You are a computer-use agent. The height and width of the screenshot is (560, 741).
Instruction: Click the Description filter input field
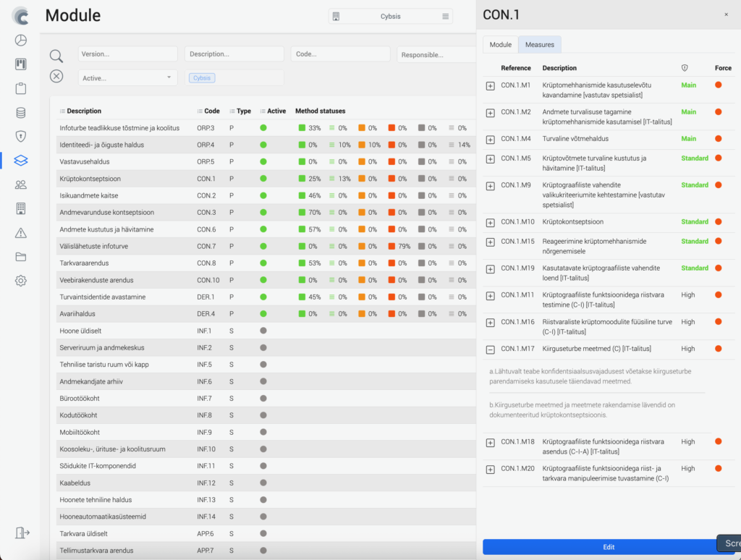pyautogui.click(x=234, y=54)
